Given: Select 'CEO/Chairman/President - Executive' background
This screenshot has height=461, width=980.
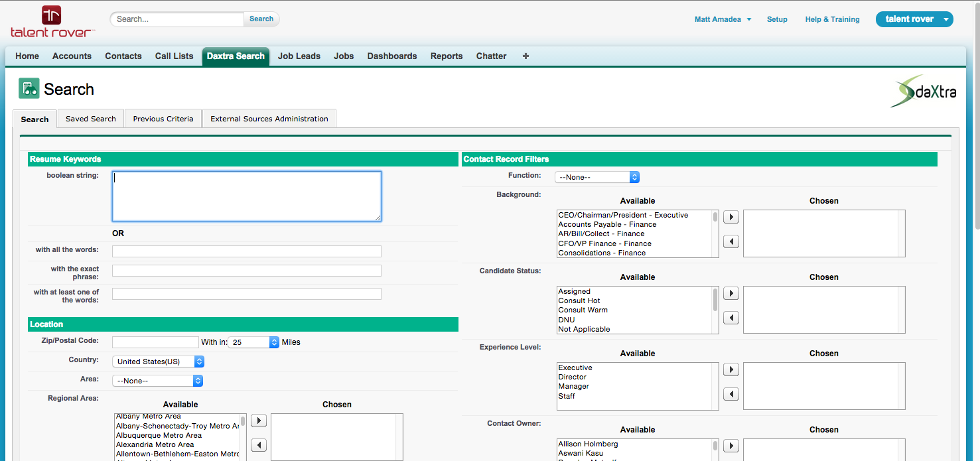Looking at the screenshot, I should click(623, 215).
